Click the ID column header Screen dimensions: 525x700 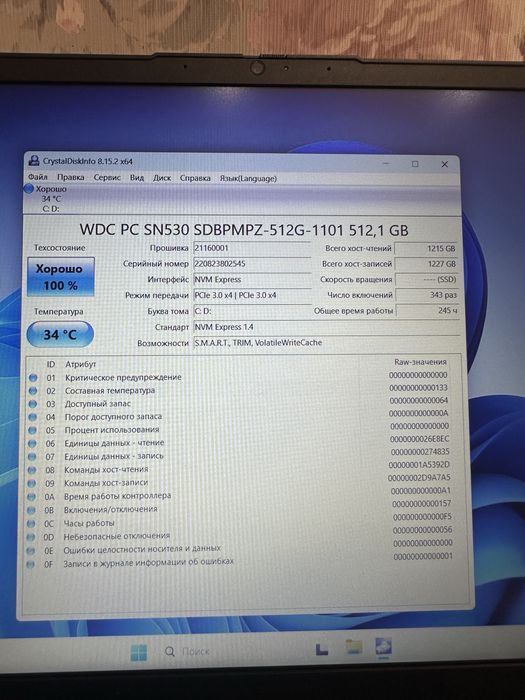coord(50,364)
